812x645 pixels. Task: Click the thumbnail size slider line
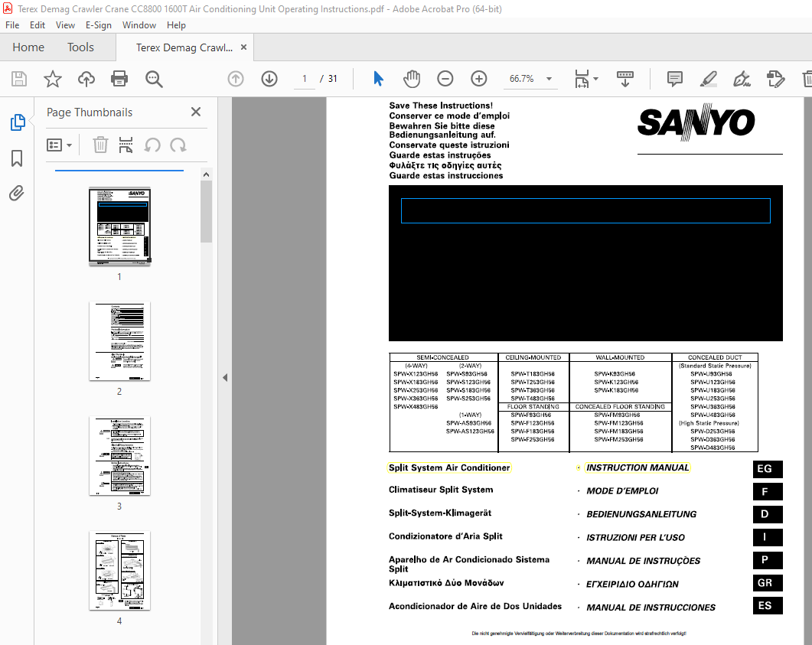click(x=119, y=170)
